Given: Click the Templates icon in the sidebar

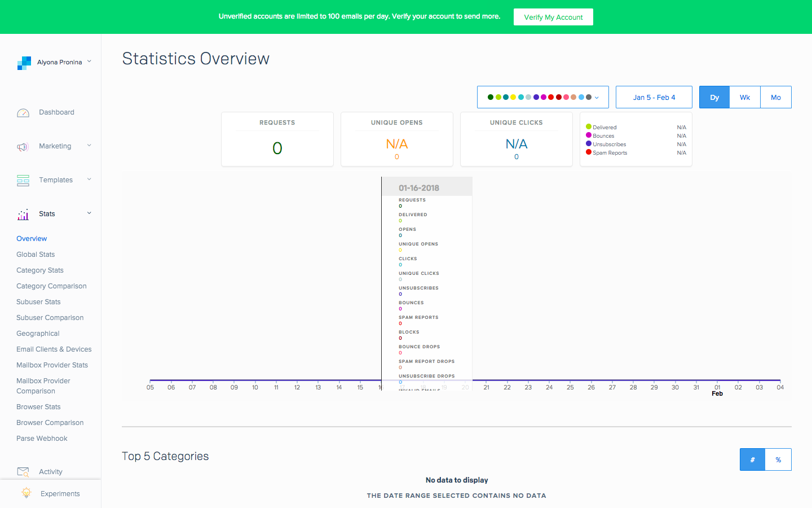Looking at the screenshot, I should [x=23, y=179].
